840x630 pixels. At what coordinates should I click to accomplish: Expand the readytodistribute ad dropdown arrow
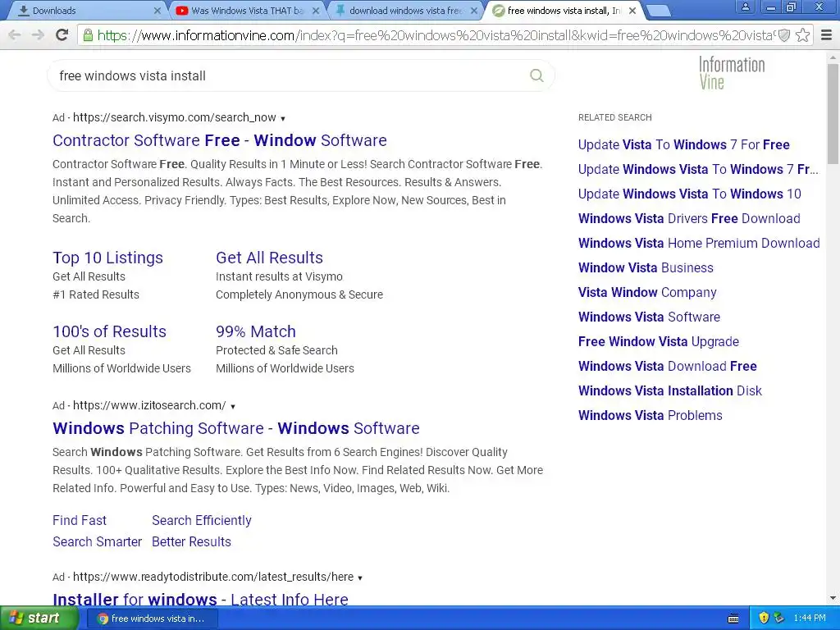[x=360, y=578]
